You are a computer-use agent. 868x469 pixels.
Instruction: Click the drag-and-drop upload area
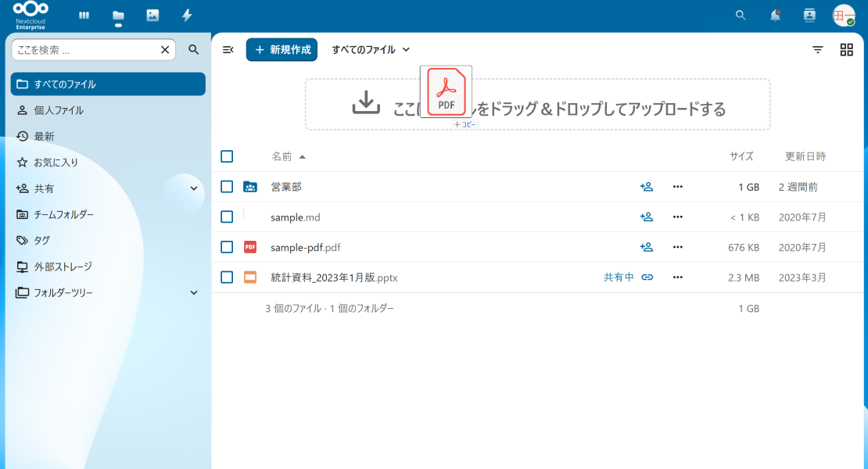pyautogui.click(x=537, y=105)
